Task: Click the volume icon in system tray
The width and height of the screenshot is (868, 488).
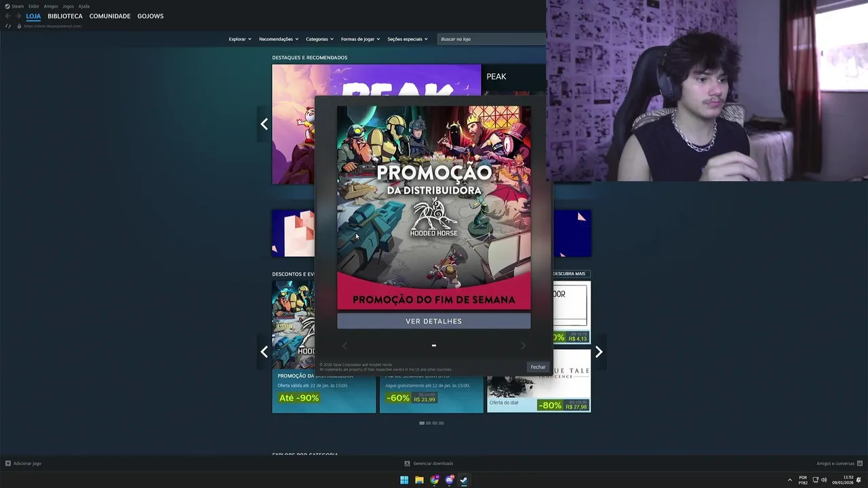Action: click(824, 480)
